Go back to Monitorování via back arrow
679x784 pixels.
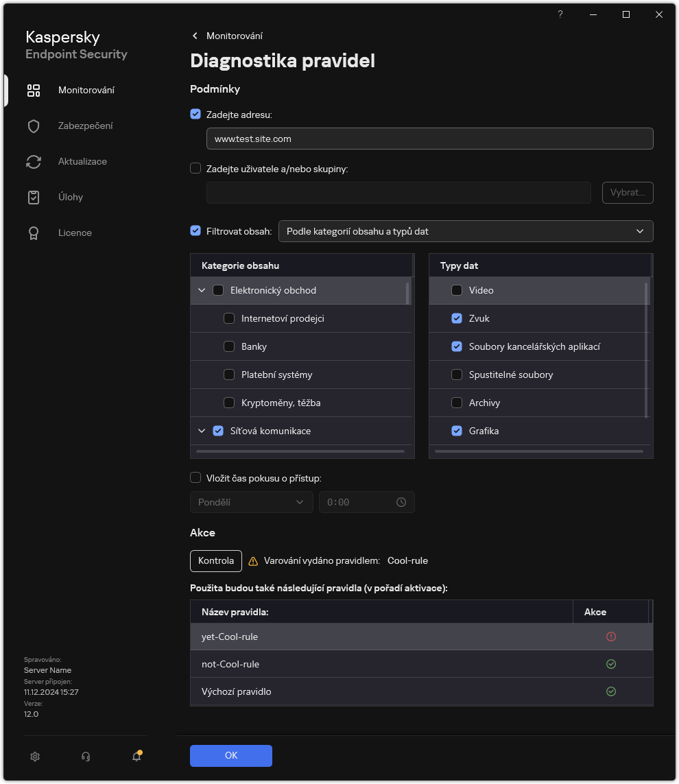coord(195,36)
